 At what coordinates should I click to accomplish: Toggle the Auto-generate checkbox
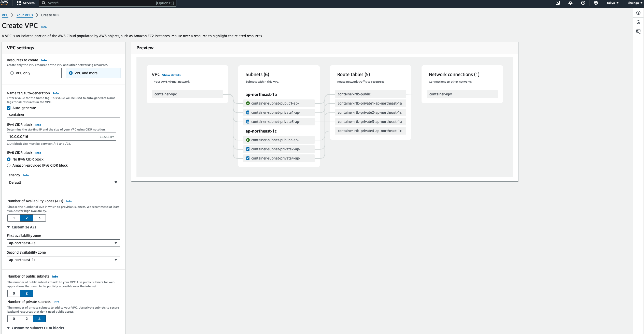[x=9, y=108]
